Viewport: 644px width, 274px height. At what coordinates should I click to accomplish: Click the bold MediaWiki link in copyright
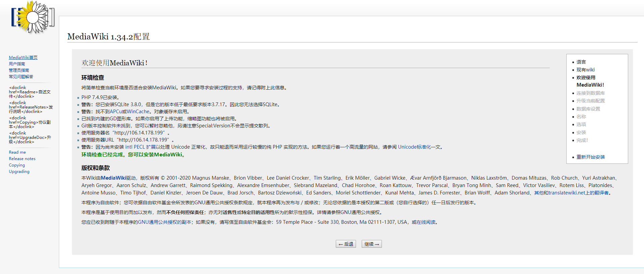113,178
